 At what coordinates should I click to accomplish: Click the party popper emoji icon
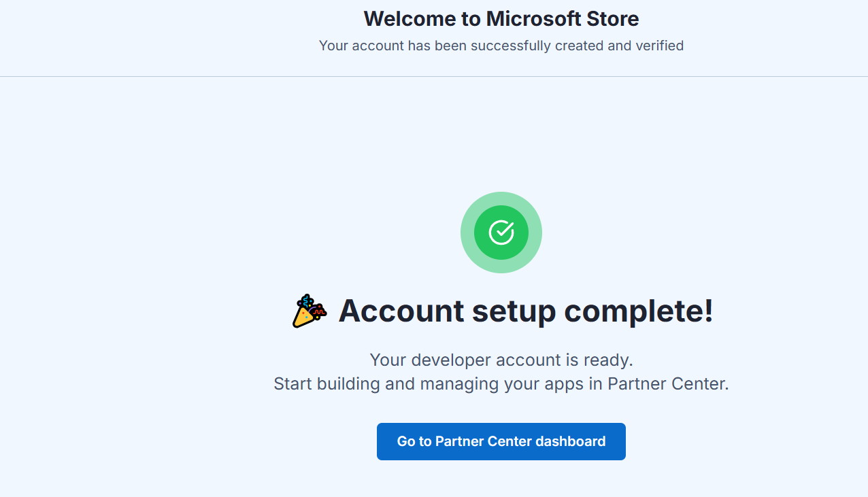tap(310, 311)
